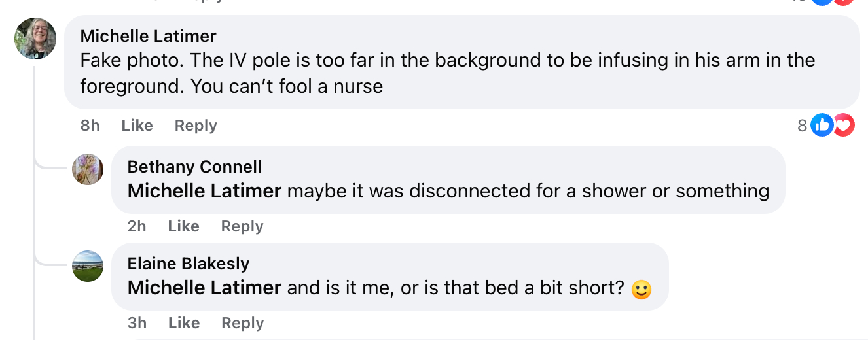The width and height of the screenshot is (868, 340).
Task: Open the reaction count of 8
Action: point(802,126)
